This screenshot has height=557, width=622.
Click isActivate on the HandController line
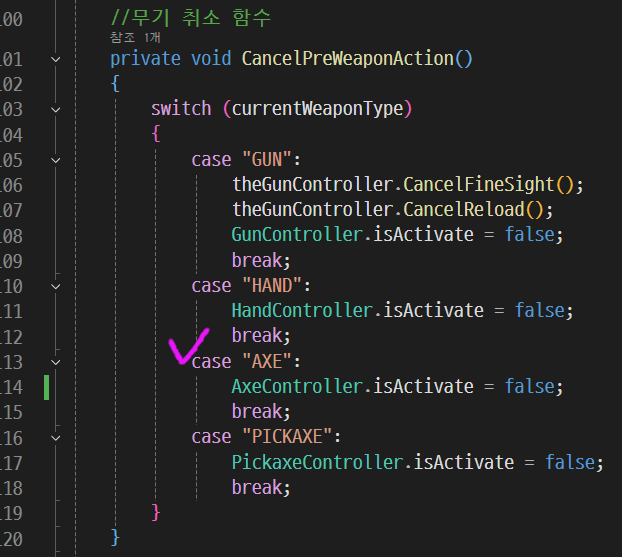434,310
